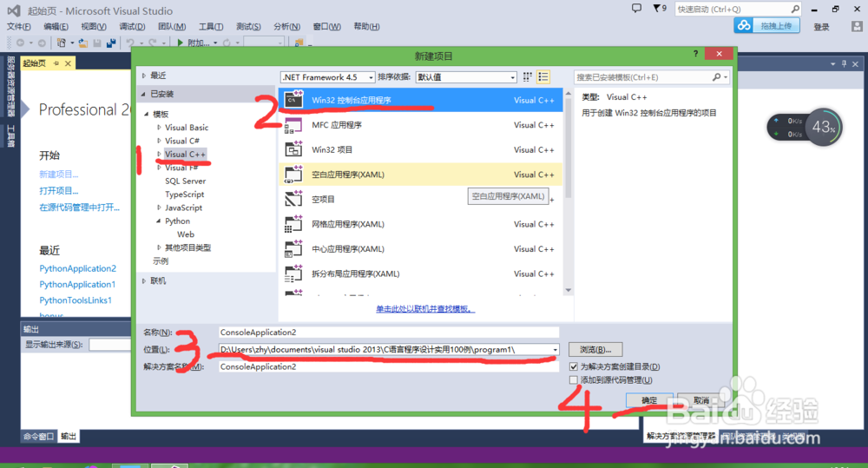Open the 工具(T) menu
Screen dimensions: 868x468
coord(211,27)
